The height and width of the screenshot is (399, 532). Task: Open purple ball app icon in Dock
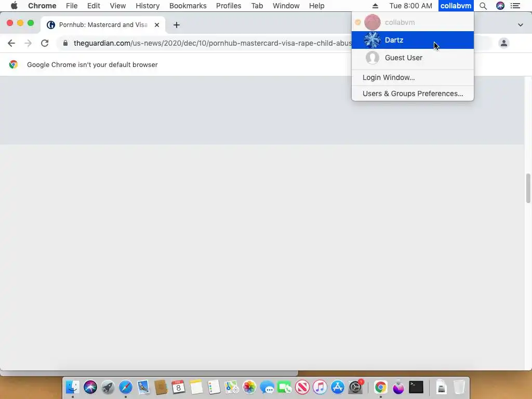[x=398, y=387]
